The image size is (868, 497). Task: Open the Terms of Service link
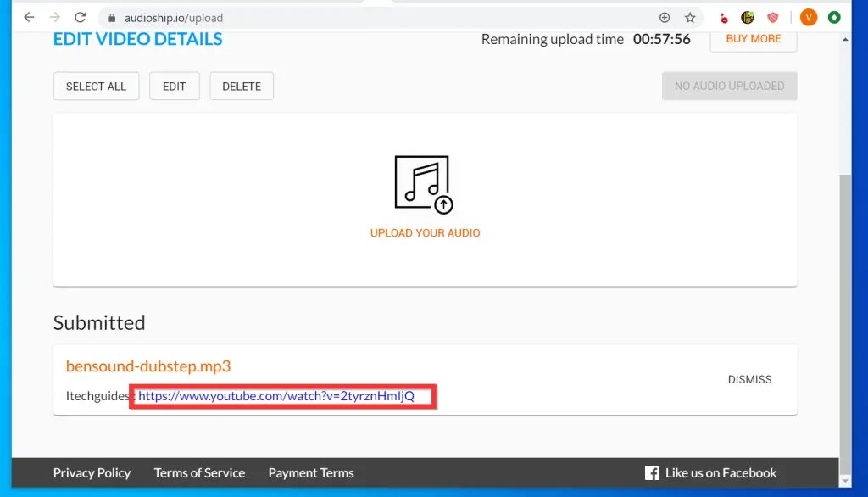click(199, 472)
